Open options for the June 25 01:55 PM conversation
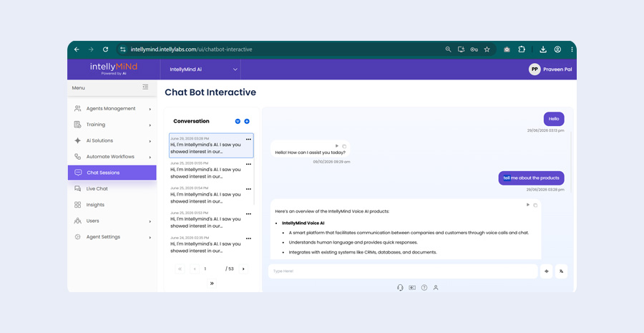Image resolution: width=644 pixels, height=333 pixels. [x=248, y=164]
